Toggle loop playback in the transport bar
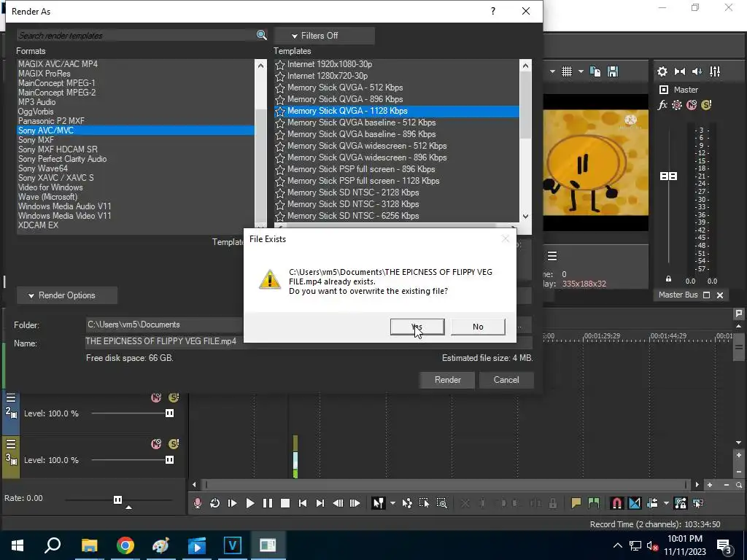The image size is (747, 560). click(x=215, y=503)
